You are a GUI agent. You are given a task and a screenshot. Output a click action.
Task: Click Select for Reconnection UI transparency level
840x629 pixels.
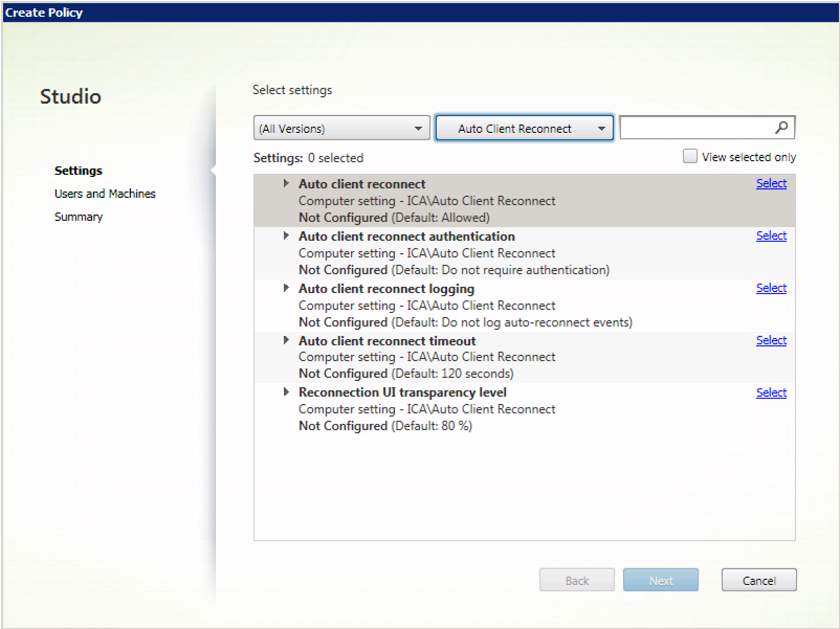771,393
